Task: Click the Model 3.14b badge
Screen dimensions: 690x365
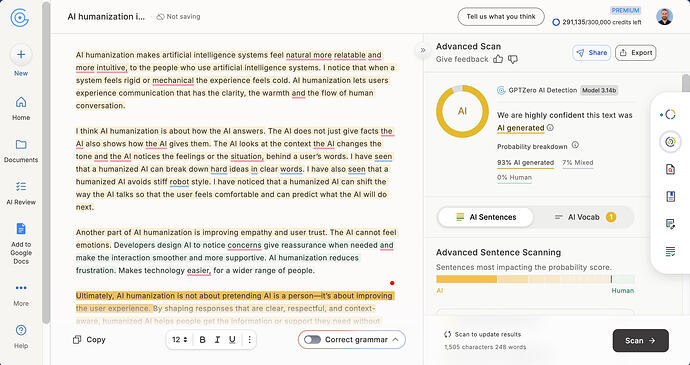Action: [x=599, y=90]
